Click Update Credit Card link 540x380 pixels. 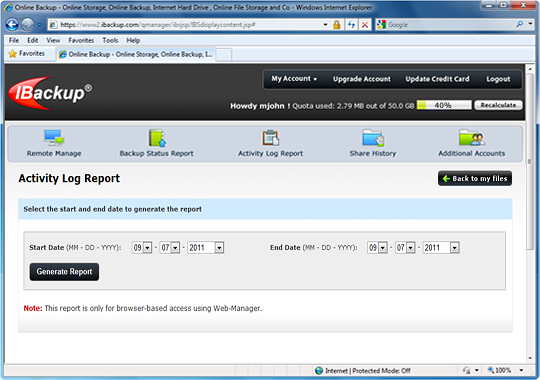(437, 79)
